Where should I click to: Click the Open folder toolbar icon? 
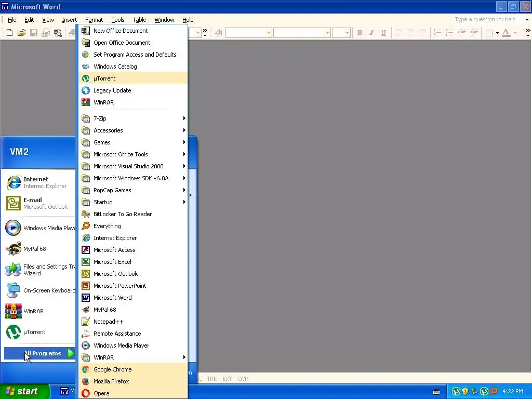coord(21,33)
